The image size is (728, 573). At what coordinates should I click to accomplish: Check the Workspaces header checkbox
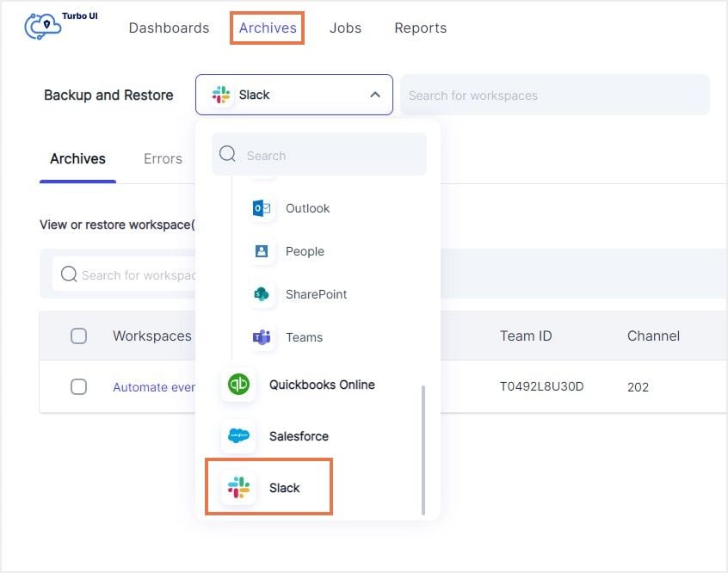point(79,336)
